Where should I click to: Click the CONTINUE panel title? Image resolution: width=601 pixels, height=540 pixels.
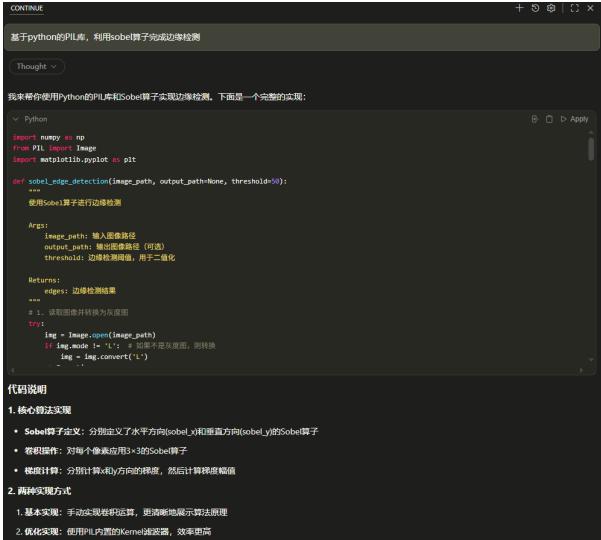[x=27, y=8]
